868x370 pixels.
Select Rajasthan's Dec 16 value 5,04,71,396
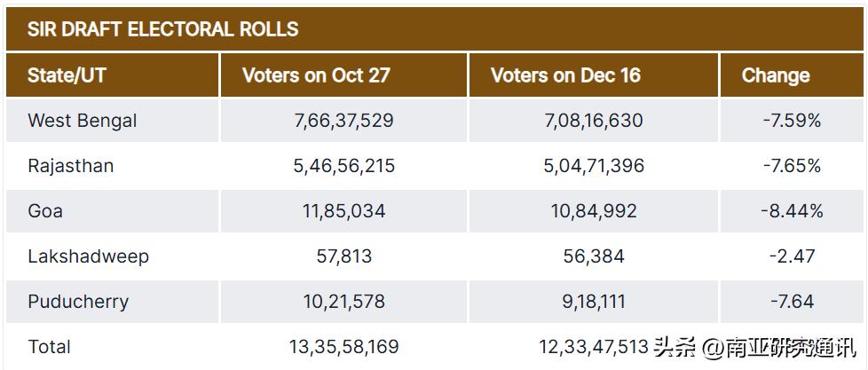[x=594, y=166]
